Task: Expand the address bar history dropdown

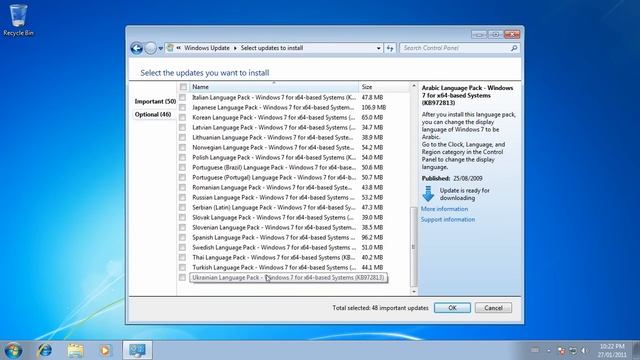Action: pos(378,48)
